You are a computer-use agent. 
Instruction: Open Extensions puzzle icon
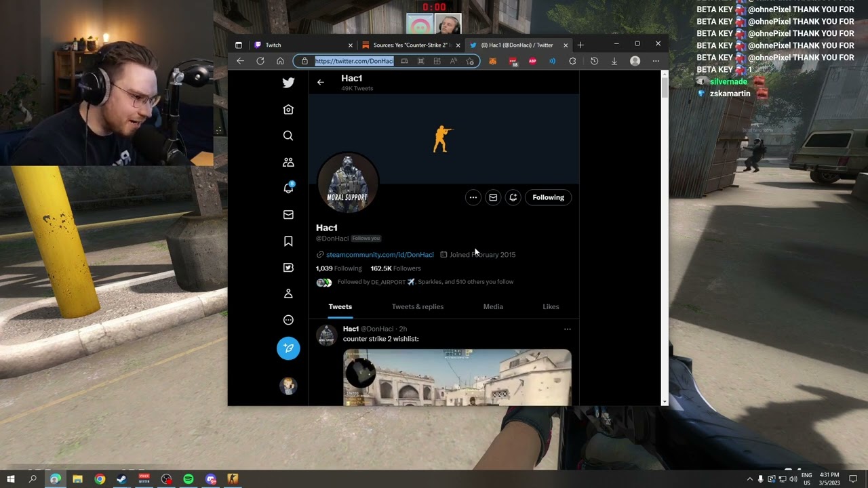[573, 61]
